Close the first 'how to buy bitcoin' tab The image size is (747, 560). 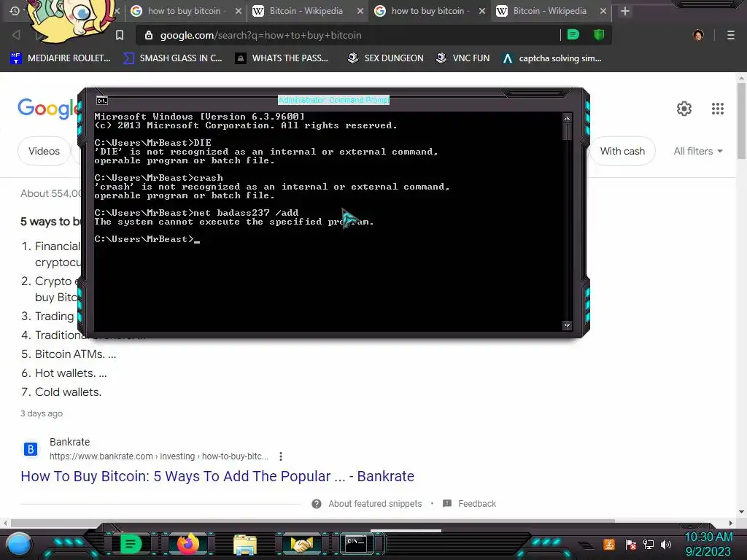click(x=239, y=11)
